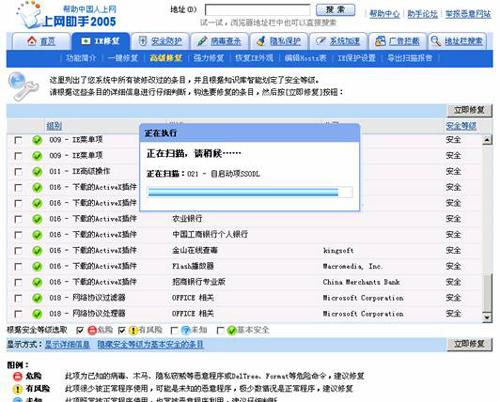Click green status icon of IE高级操作 row
This screenshot has height=402, width=500.
(37, 172)
